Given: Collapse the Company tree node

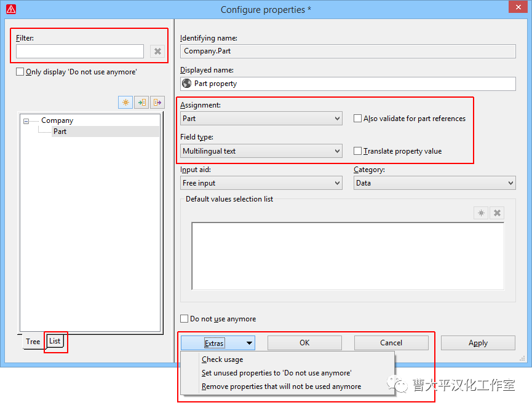Looking at the screenshot, I should [x=26, y=121].
